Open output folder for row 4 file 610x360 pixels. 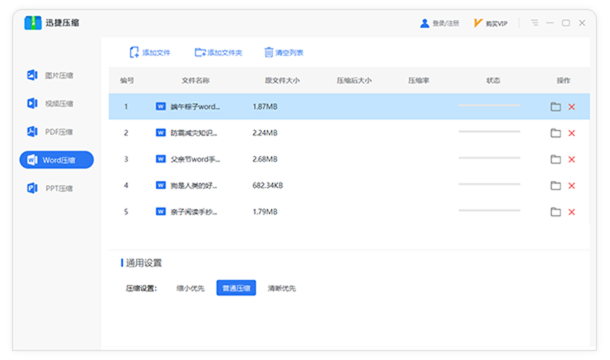(x=556, y=186)
